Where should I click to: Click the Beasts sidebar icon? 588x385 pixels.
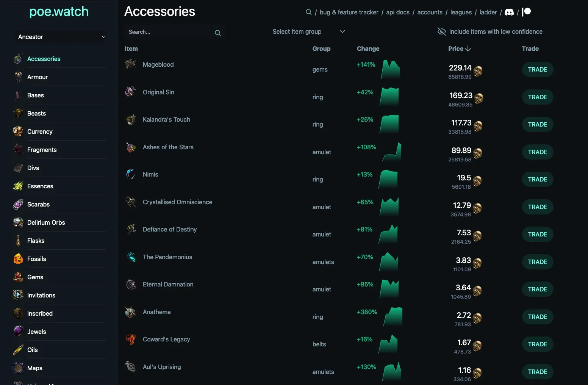(18, 113)
